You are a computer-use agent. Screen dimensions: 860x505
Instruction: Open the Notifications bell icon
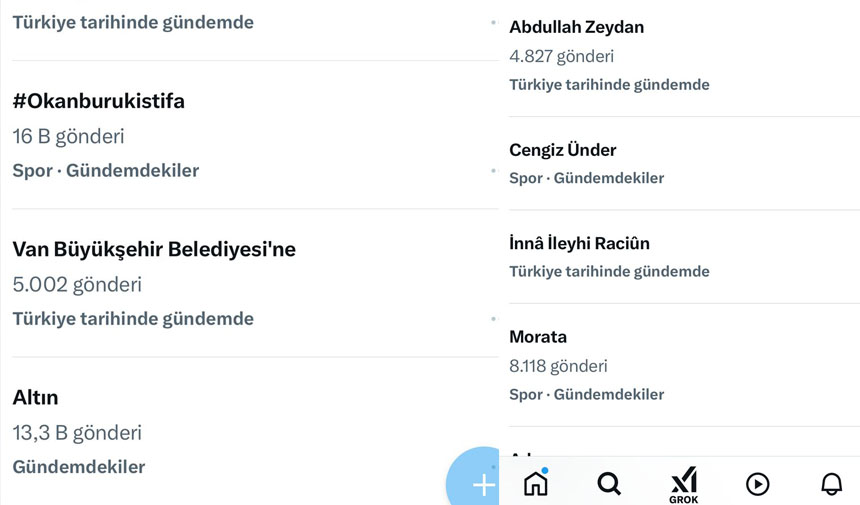(x=831, y=484)
